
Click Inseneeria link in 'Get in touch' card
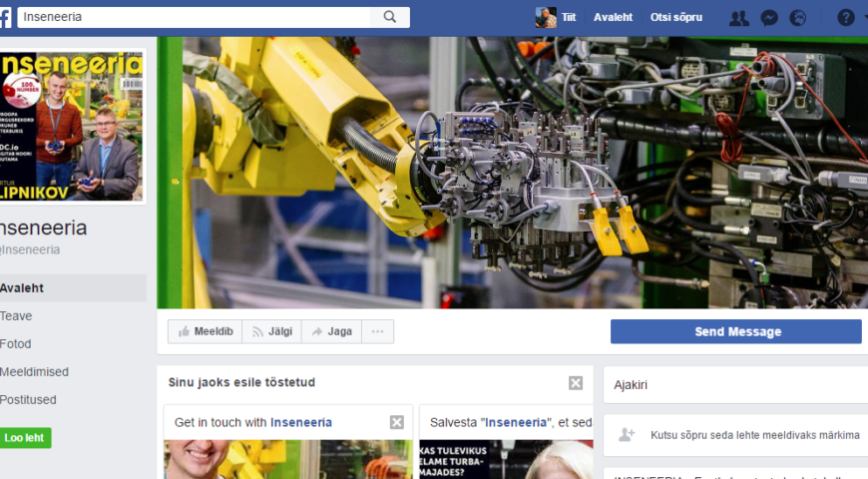coord(301,422)
